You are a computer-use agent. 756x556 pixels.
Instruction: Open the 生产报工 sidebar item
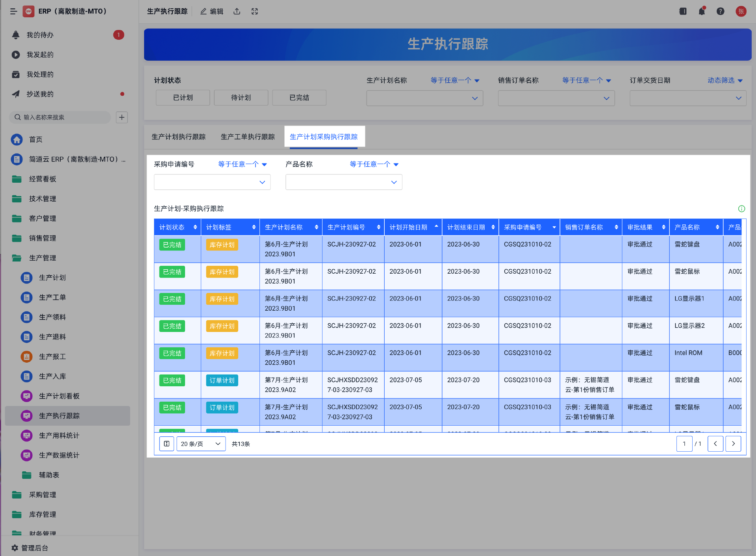[52, 357]
